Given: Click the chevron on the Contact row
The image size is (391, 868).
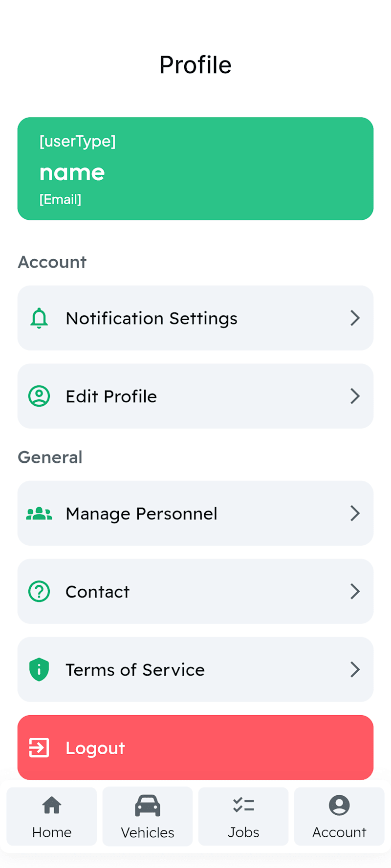Looking at the screenshot, I should coord(355,591).
